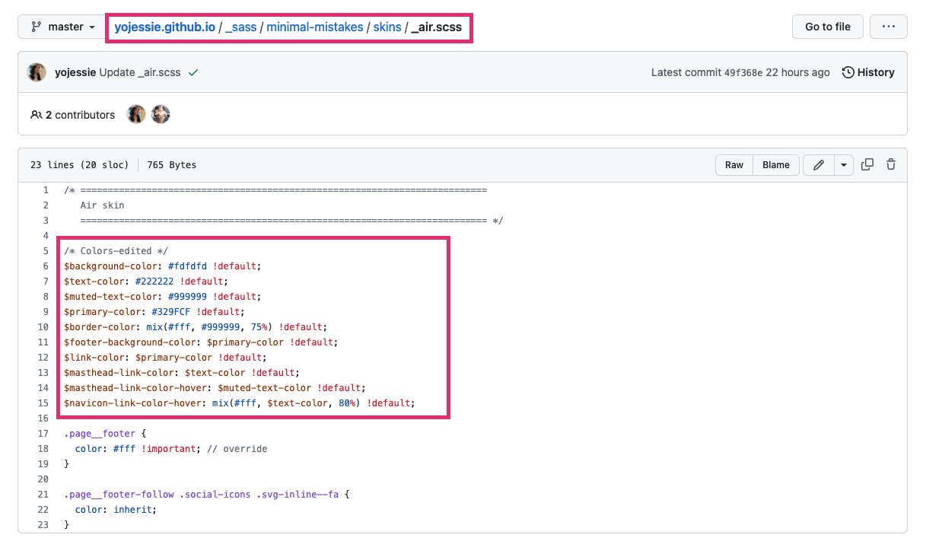The height and width of the screenshot is (560, 926).
Task: Open the three-dot more options menu
Action: (x=889, y=27)
